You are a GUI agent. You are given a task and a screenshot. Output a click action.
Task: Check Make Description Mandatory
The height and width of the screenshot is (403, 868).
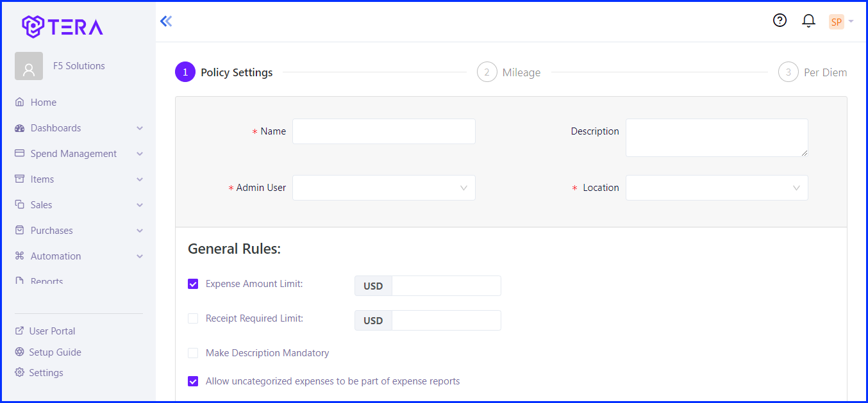[x=193, y=353]
